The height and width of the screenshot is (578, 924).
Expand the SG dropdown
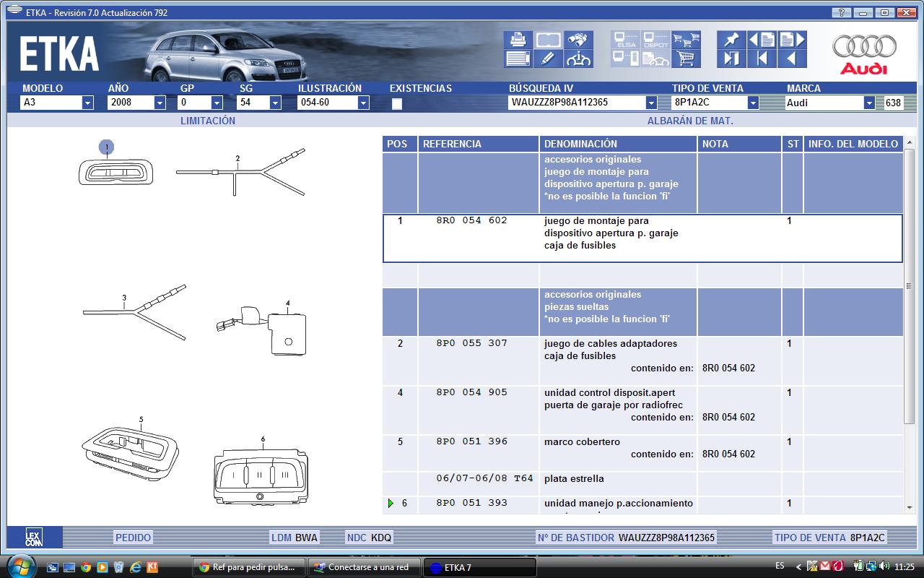(x=275, y=103)
